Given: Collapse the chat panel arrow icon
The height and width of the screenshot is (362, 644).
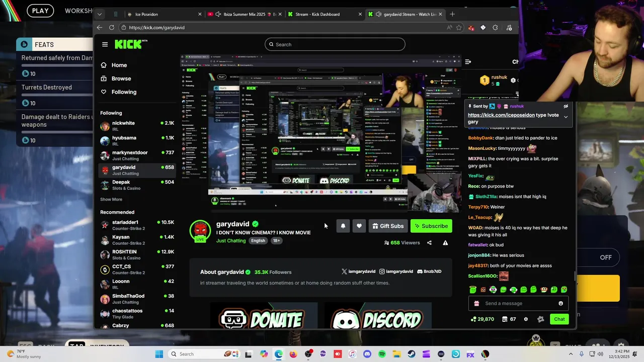Looking at the screenshot, I should tap(468, 62).
